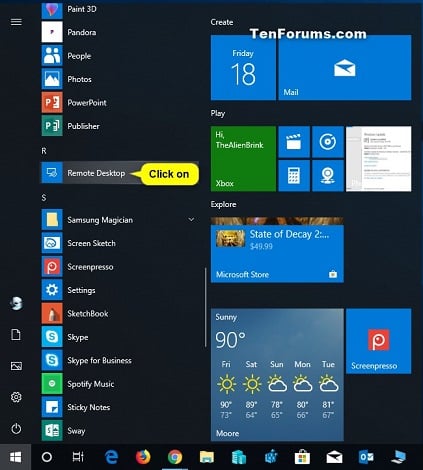Click the Explore group heading
423x470 pixels.
click(223, 204)
